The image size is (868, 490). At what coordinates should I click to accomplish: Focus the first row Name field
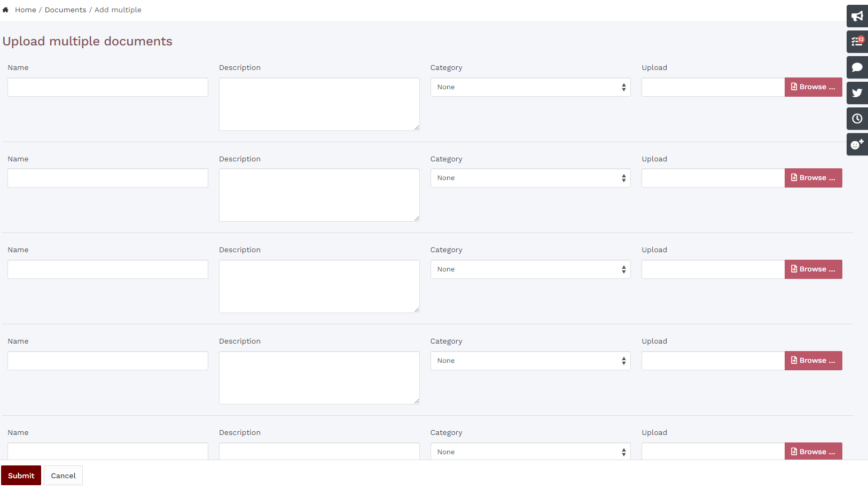tap(107, 87)
